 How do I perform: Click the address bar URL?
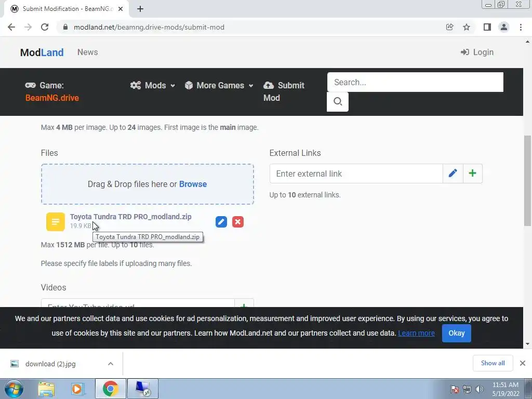pos(149,27)
